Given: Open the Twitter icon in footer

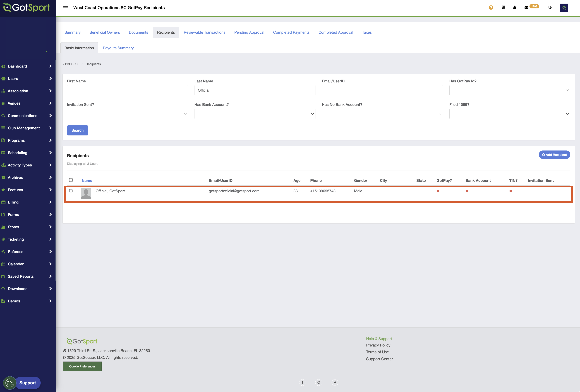Looking at the screenshot, I should click(335, 383).
